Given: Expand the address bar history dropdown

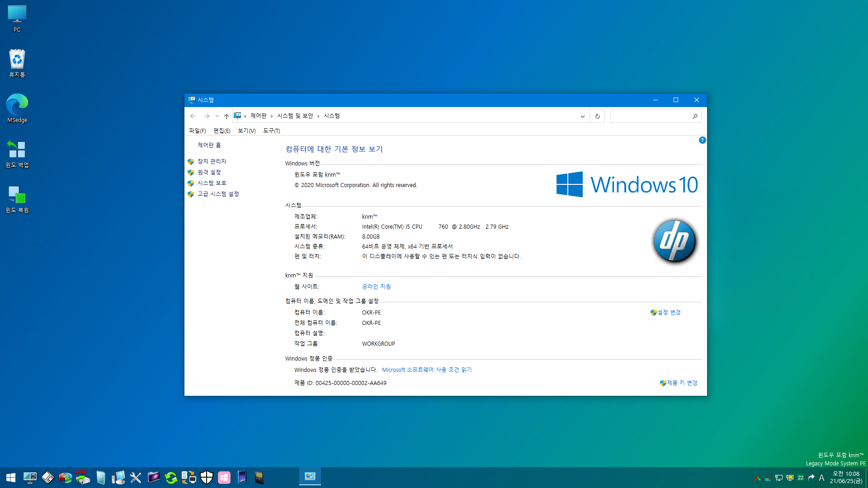Looking at the screenshot, I should [583, 116].
